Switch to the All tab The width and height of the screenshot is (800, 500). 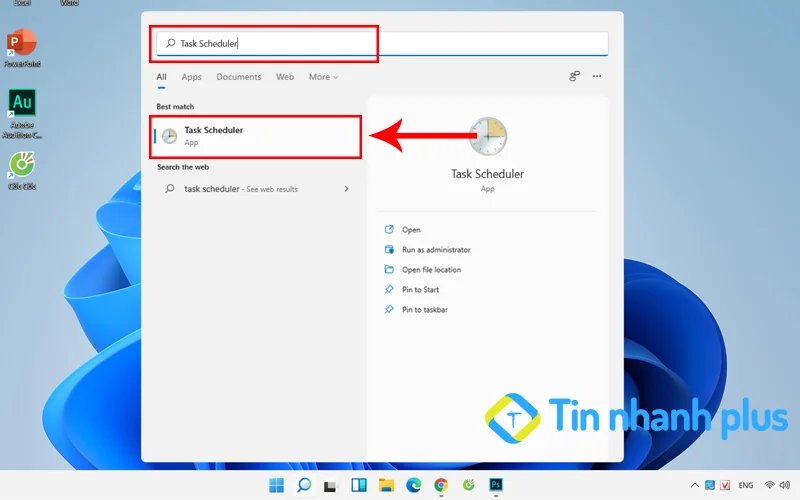click(161, 77)
